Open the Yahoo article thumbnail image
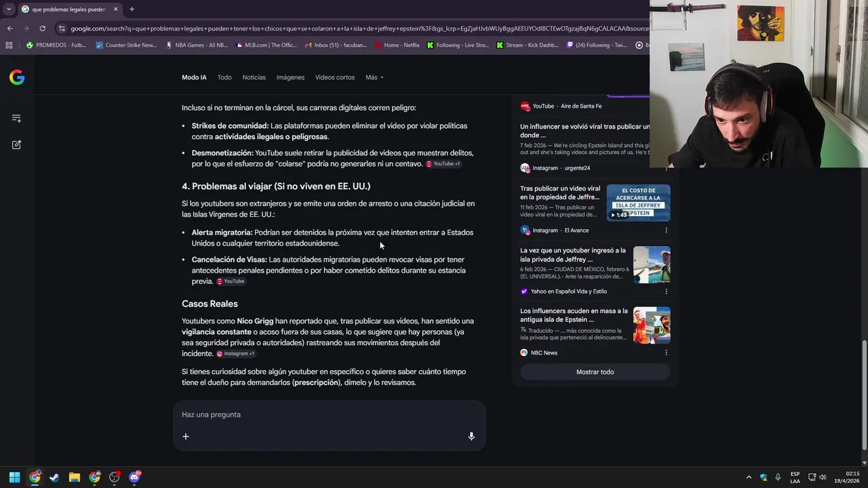This screenshot has width=868, height=488. coord(652,264)
